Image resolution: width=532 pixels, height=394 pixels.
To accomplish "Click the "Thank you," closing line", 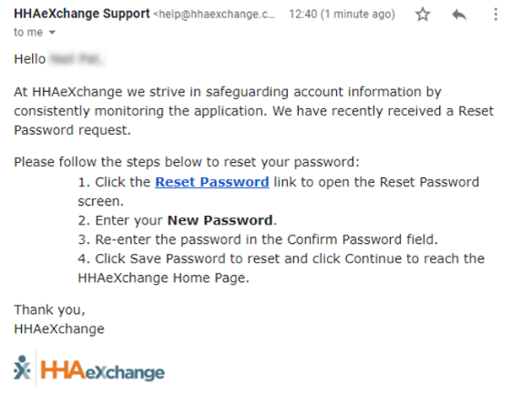I will point(49,309).
